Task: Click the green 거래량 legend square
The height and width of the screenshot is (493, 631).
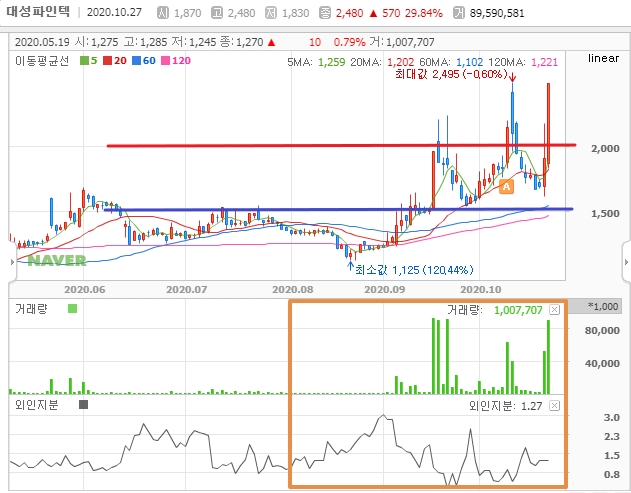Action: (72, 309)
